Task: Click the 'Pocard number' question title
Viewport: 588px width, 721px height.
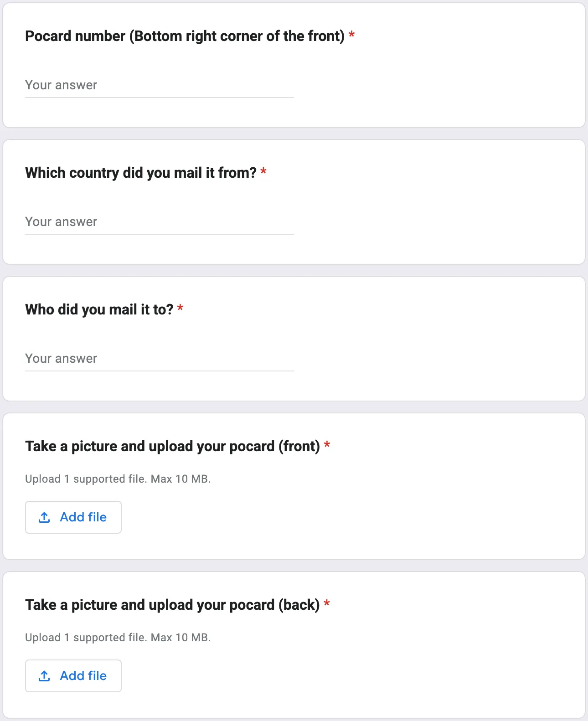Action: 185,36
